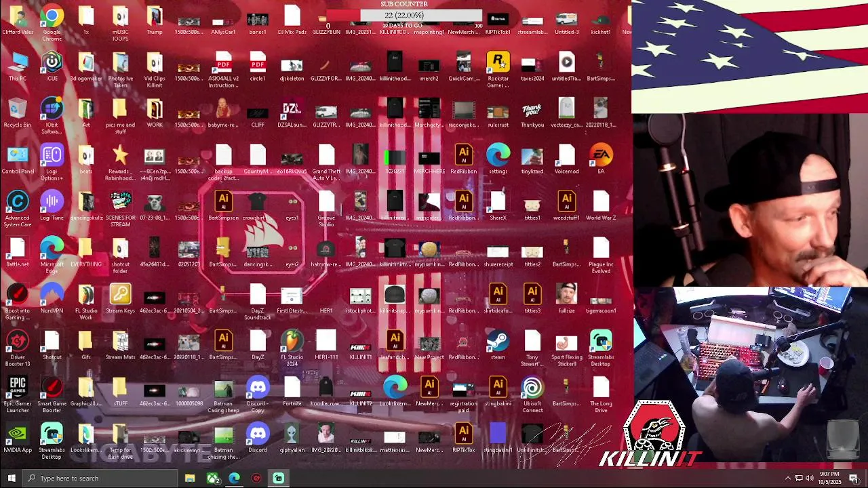The width and height of the screenshot is (868, 488).
Task: Open the FL Studio Work folder
Action: [85, 302]
